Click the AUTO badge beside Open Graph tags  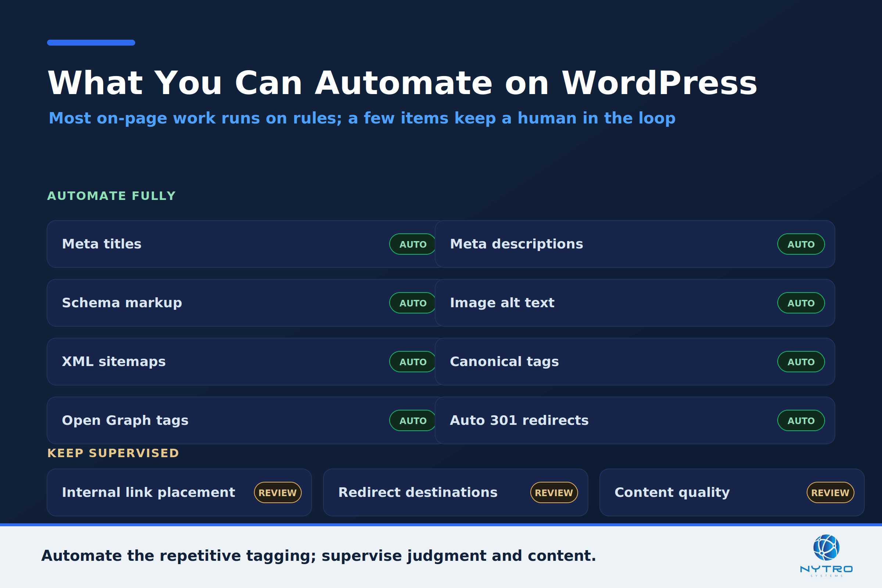(412, 420)
